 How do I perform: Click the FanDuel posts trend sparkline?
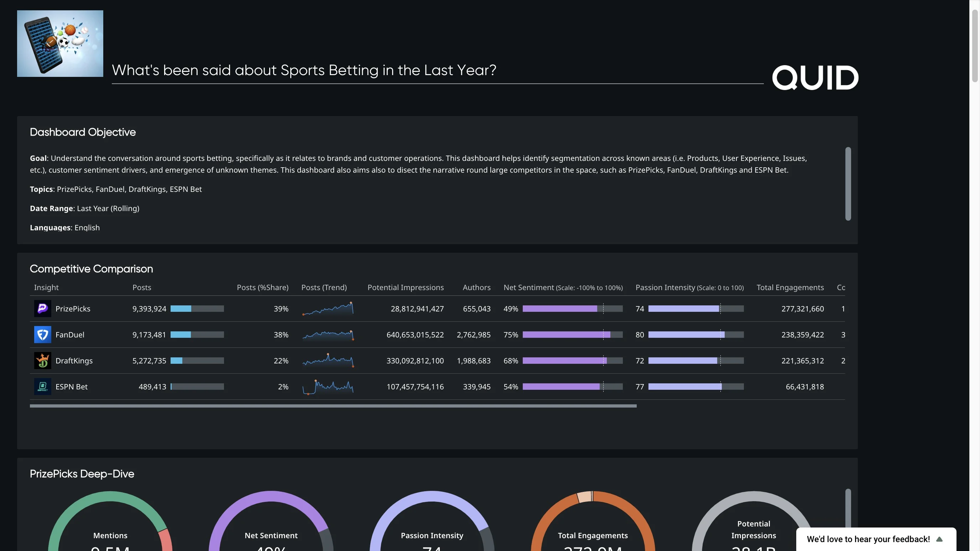(328, 335)
